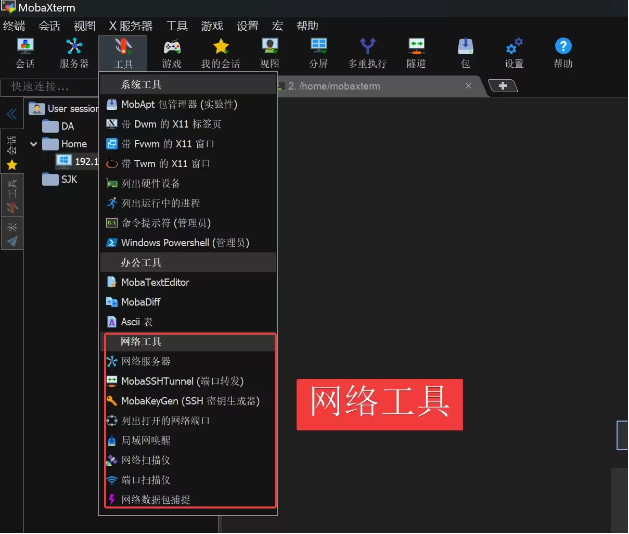629x534 pixels.
Task: Launch MobaTextEditor from the tools menu
Action: tap(154, 282)
